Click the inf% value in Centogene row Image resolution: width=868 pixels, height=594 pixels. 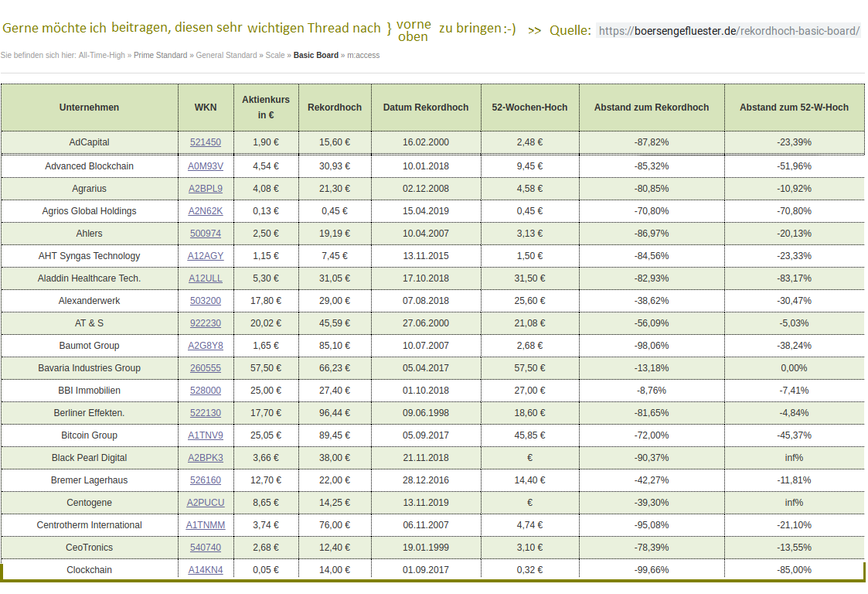pos(794,504)
